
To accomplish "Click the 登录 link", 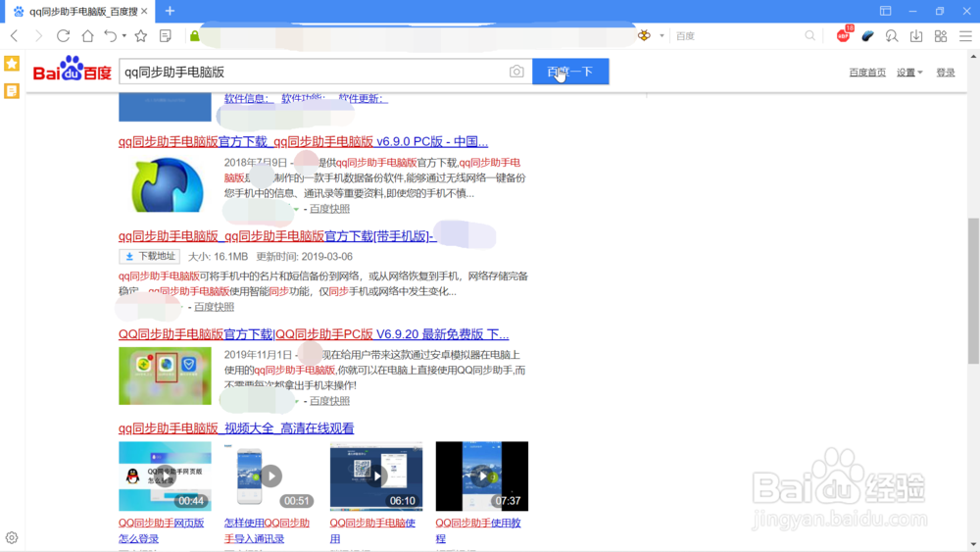I will [945, 73].
